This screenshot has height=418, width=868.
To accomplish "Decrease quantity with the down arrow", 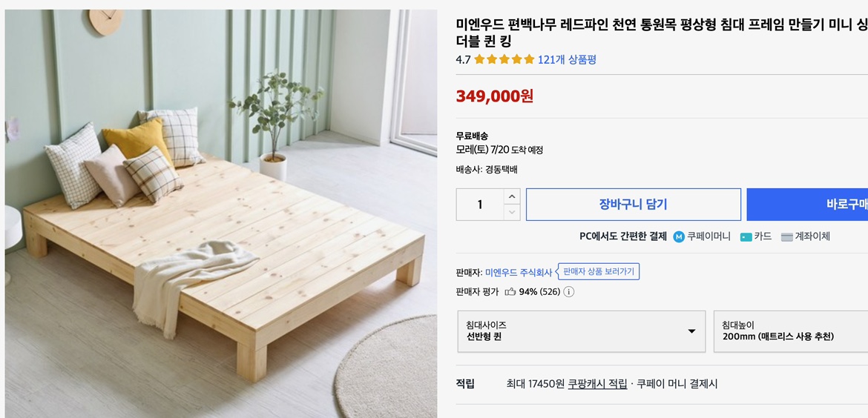I will pos(512,212).
